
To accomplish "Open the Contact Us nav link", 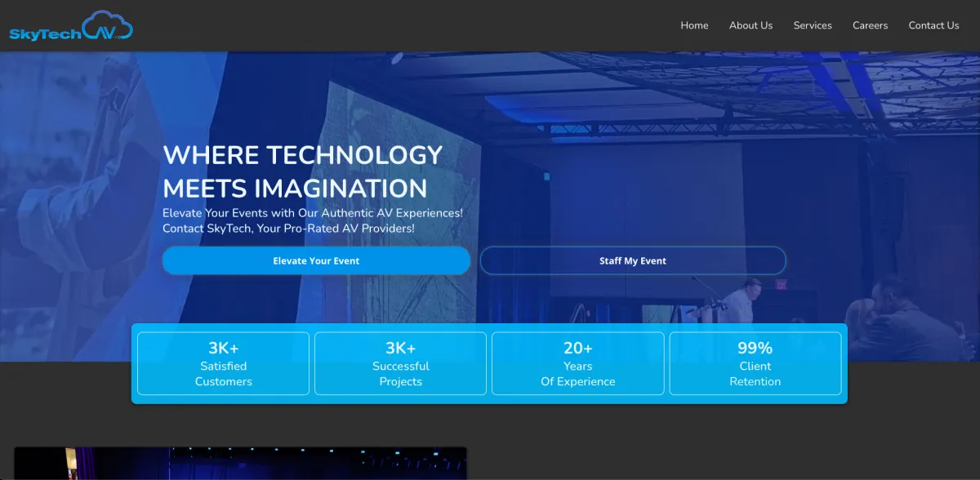I will click(x=933, y=25).
